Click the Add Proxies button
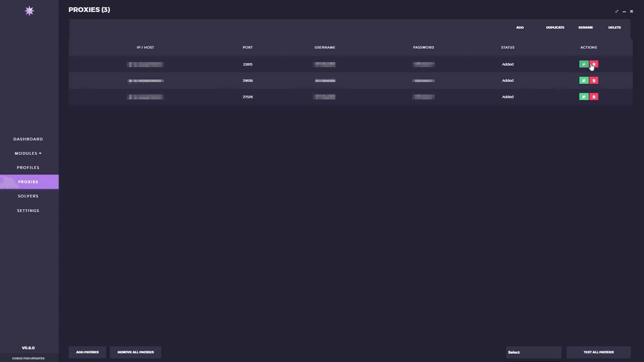 point(87,352)
